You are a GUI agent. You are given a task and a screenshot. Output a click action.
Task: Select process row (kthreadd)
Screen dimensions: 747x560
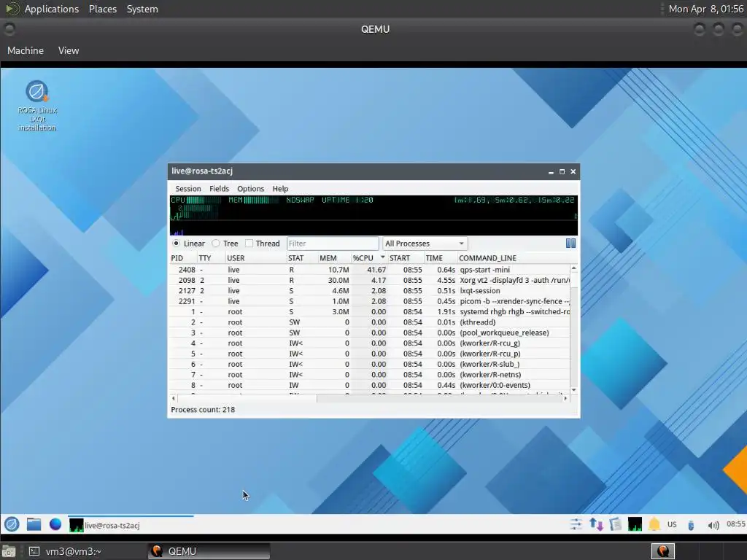click(x=370, y=322)
